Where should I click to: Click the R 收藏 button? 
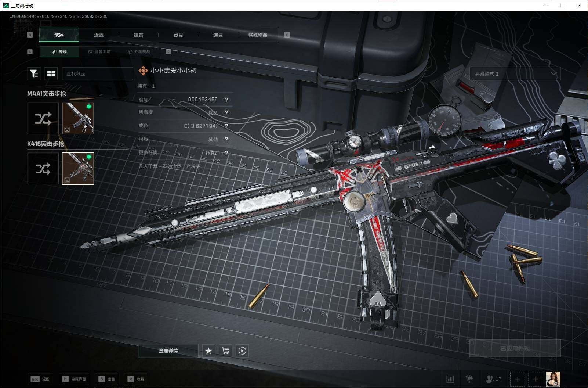click(x=136, y=379)
